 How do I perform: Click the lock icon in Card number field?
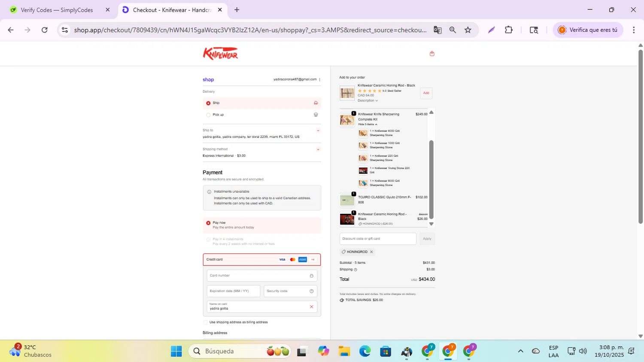click(312, 276)
